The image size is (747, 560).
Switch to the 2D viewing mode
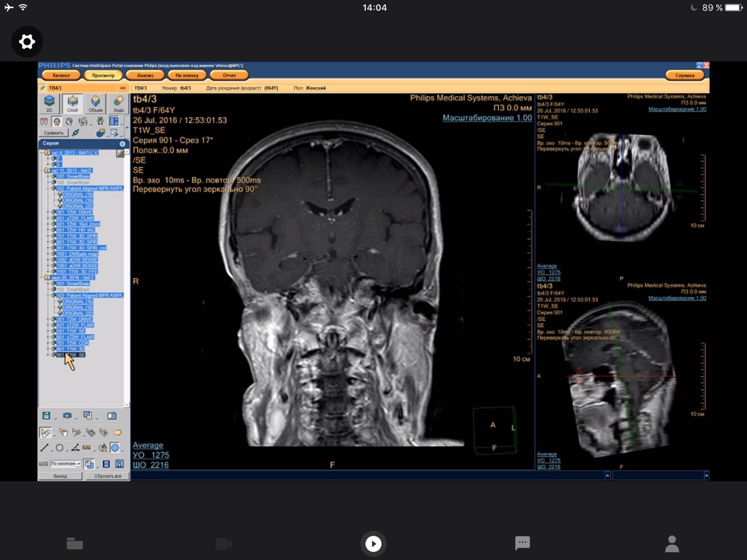(49, 104)
